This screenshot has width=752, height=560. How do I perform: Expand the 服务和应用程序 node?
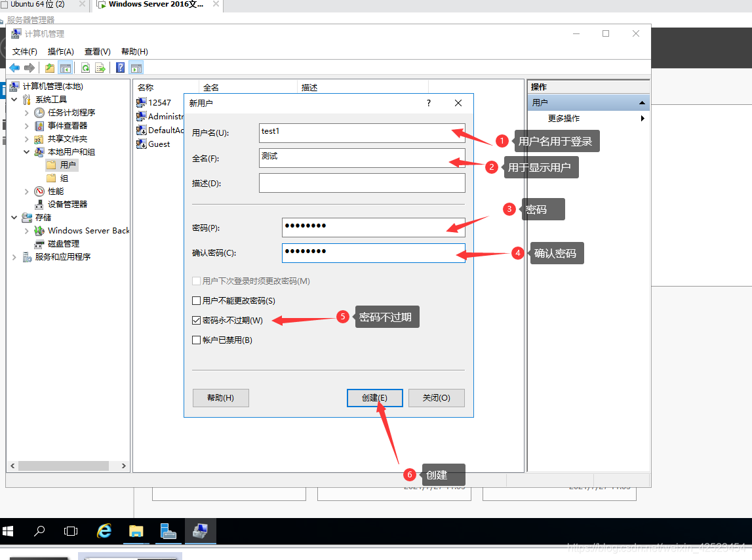click(x=14, y=257)
